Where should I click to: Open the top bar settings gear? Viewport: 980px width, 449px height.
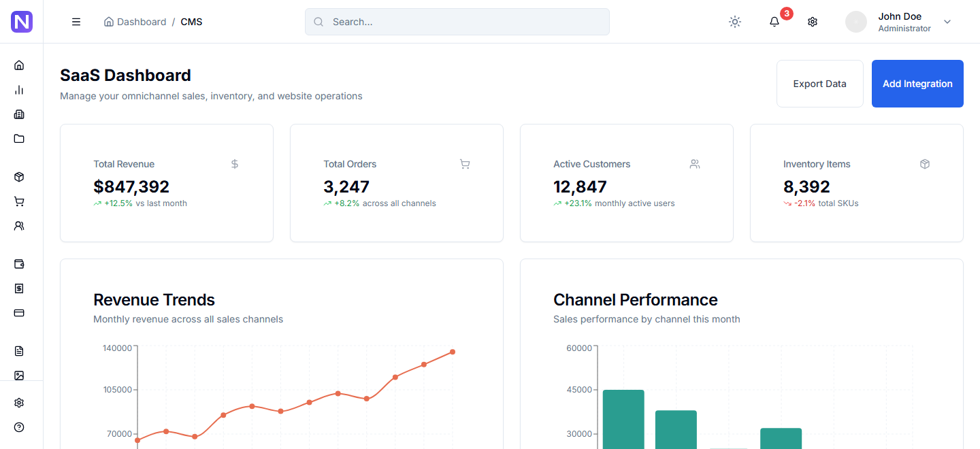click(813, 22)
